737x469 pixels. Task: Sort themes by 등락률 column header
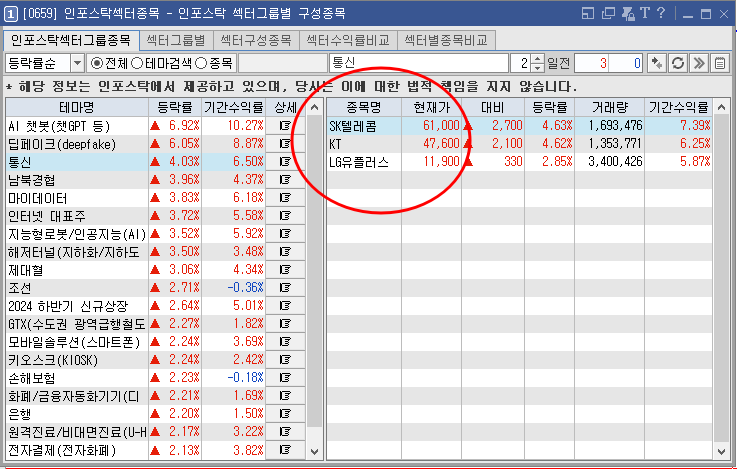(x=175, y=108)
